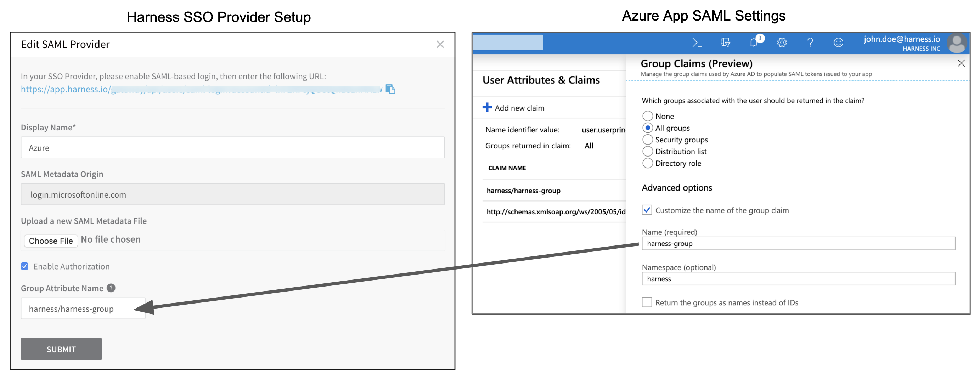This screenshot has width=980, height=379.
Task: Focus the Name (required) field in Azure
Action: coord(798,243)
